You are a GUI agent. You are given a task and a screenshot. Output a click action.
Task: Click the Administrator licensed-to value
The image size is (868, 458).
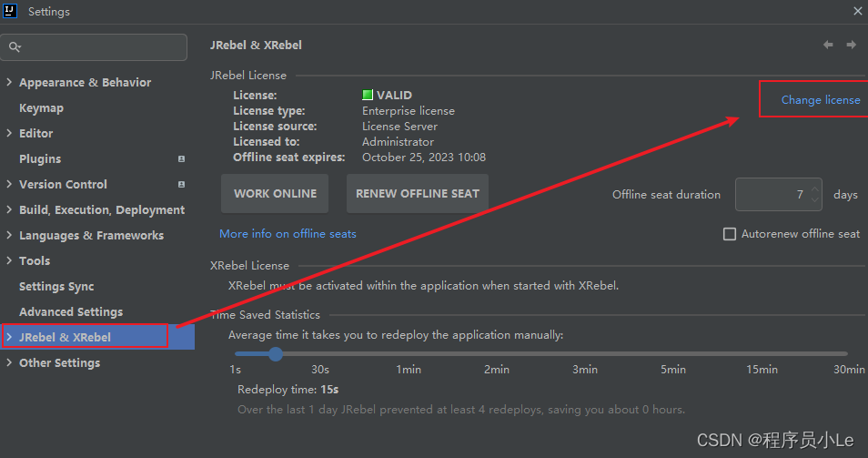pyautogui.click(x=398, y=142)
